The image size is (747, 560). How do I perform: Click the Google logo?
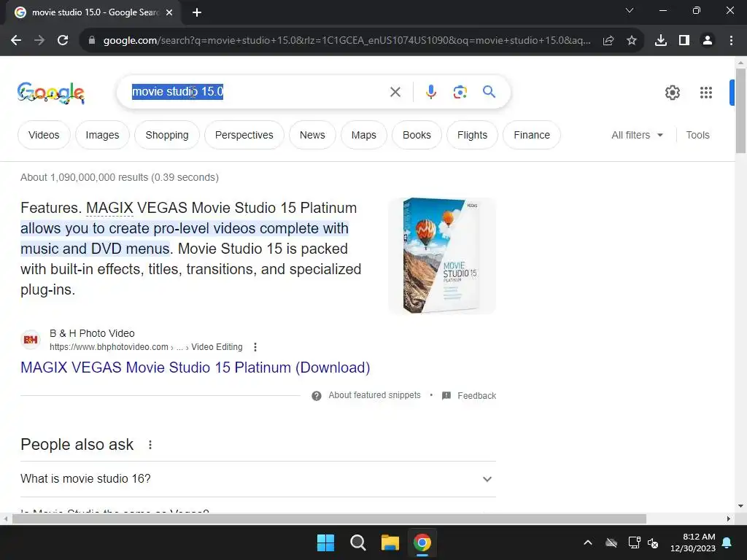tap(51, 93)
